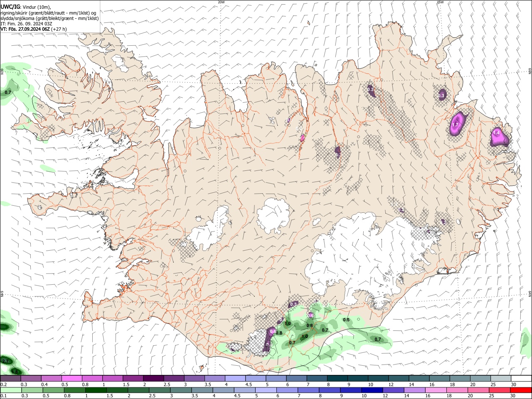Select lavender snow swatch between 4 and 4.5
This screenshot has width=532, height=399.
coord(235,378)
